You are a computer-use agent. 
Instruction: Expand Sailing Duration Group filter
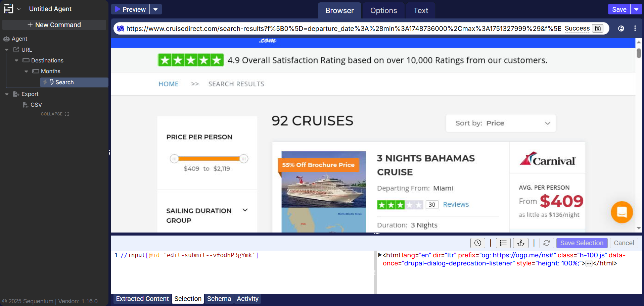click(x=245, y=210)
